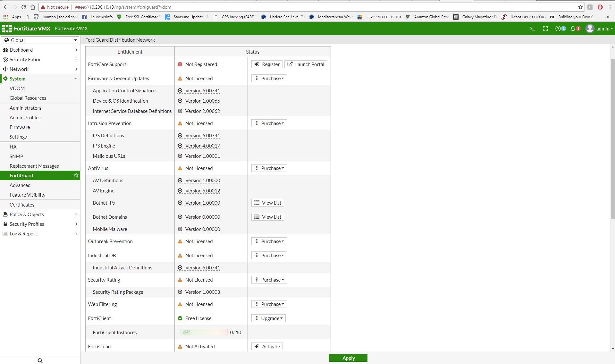Open the FortiClient Upgrade dropdown

coord(268,318)
